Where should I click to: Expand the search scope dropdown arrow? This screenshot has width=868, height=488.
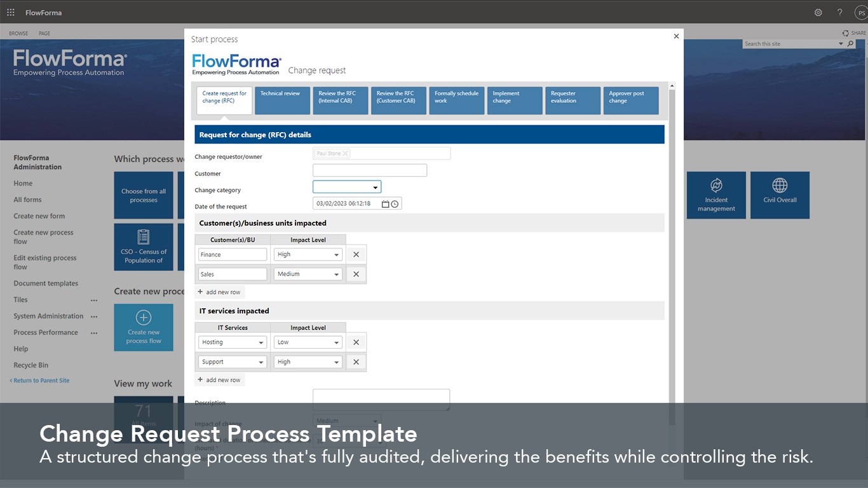pos(841,44)
